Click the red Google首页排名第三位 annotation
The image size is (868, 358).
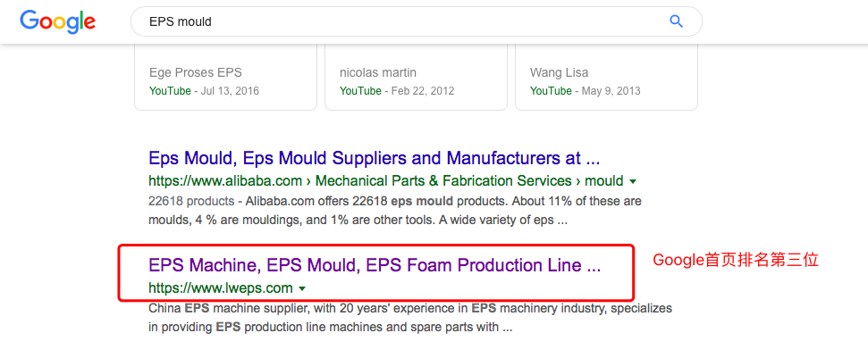(736, 260)
